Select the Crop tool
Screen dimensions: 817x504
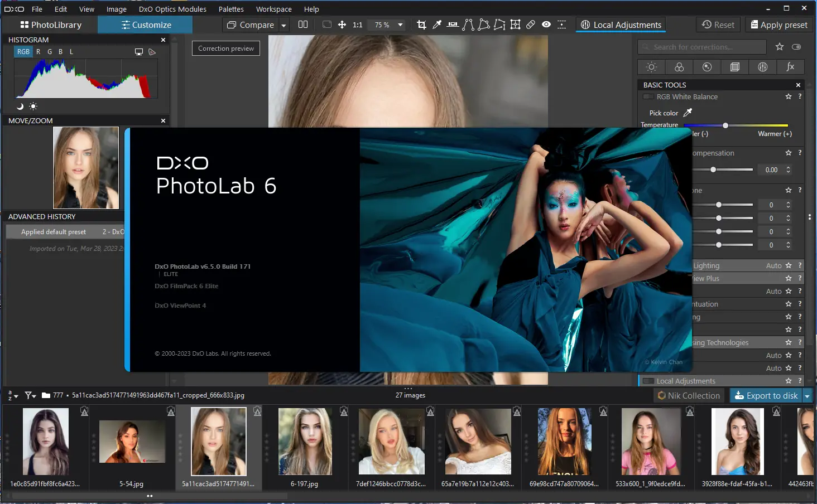(421, 25)
